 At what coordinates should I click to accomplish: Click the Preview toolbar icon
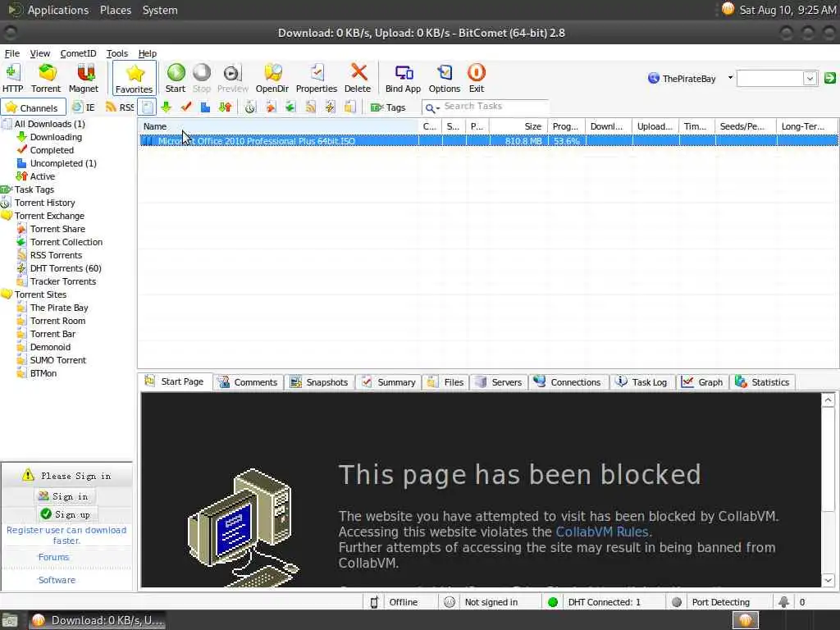[x=232, y=78]
